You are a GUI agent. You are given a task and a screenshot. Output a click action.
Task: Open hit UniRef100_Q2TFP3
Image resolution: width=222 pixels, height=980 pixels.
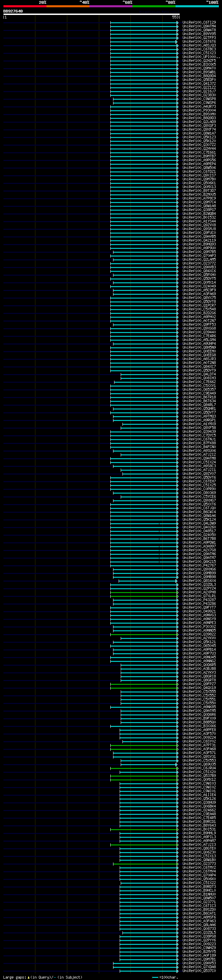199,38
